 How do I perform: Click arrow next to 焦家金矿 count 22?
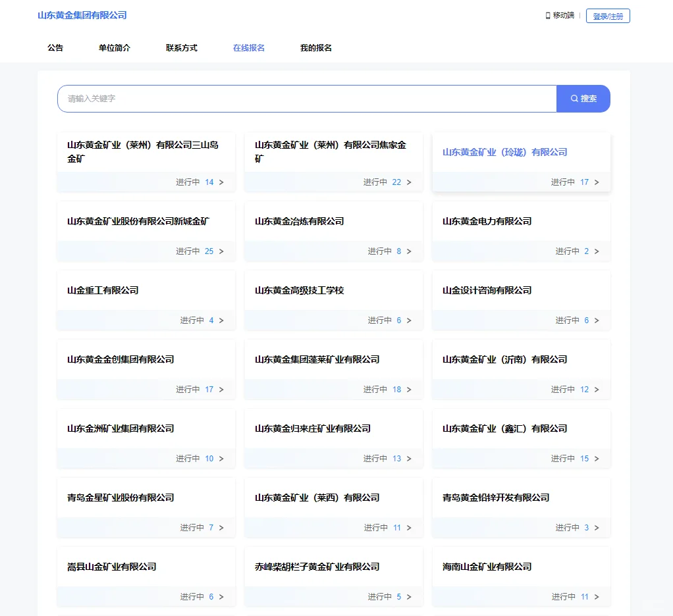tap(409, 182)
